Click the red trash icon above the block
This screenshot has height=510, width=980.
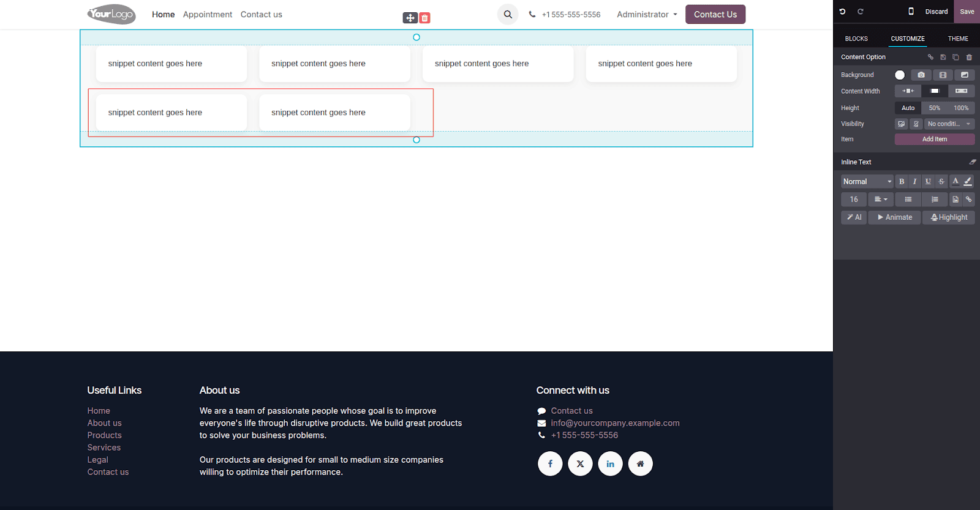pyautogui.click(x=424, y=18)
